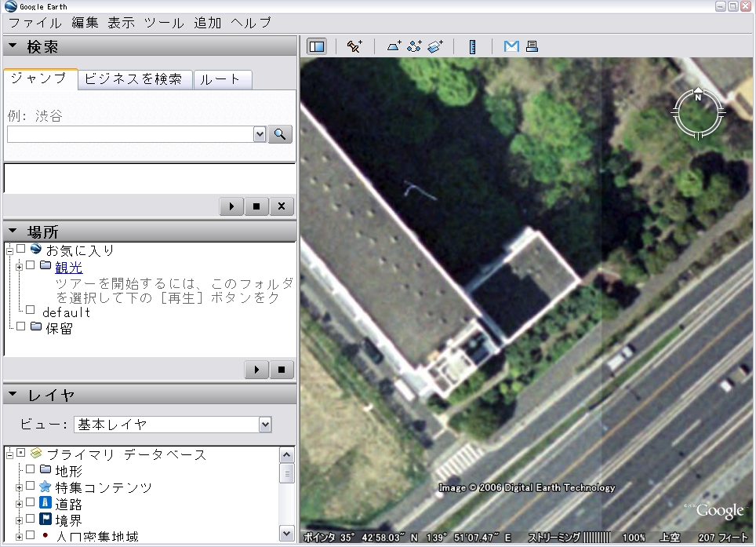Open the 追加 menu
Screen dimensions: 756x547
pos(208,23)
